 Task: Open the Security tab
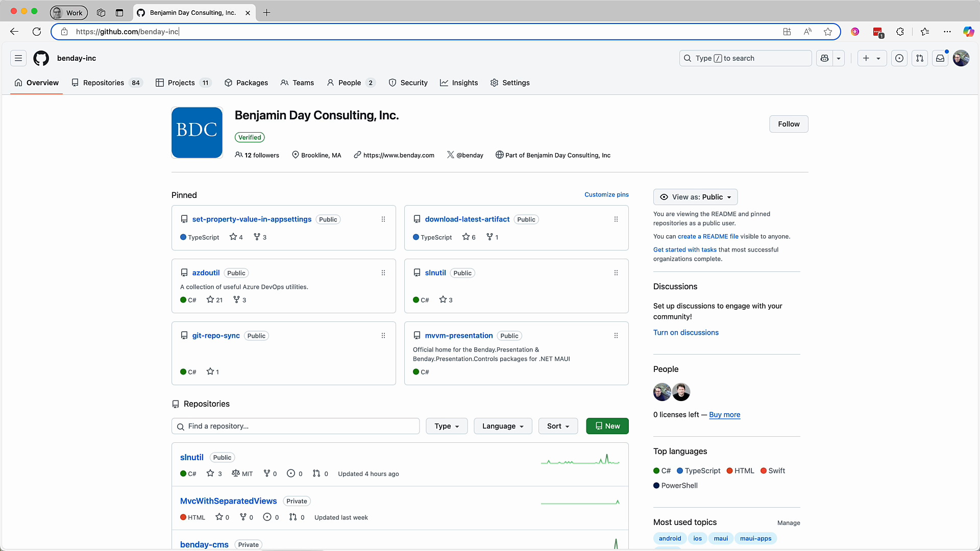(408, 83)
